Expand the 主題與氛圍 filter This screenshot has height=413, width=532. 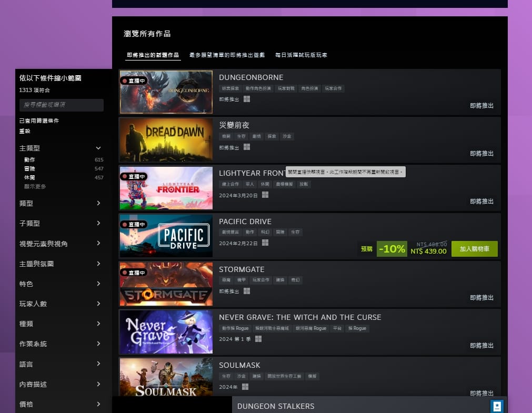click(98, 264)
